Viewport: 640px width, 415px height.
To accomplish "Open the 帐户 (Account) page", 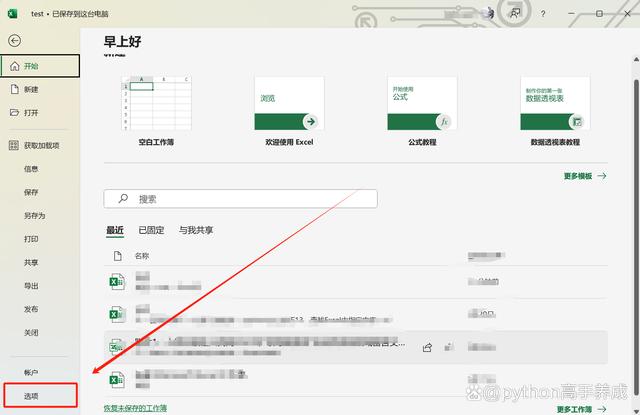I will point(31,372).
